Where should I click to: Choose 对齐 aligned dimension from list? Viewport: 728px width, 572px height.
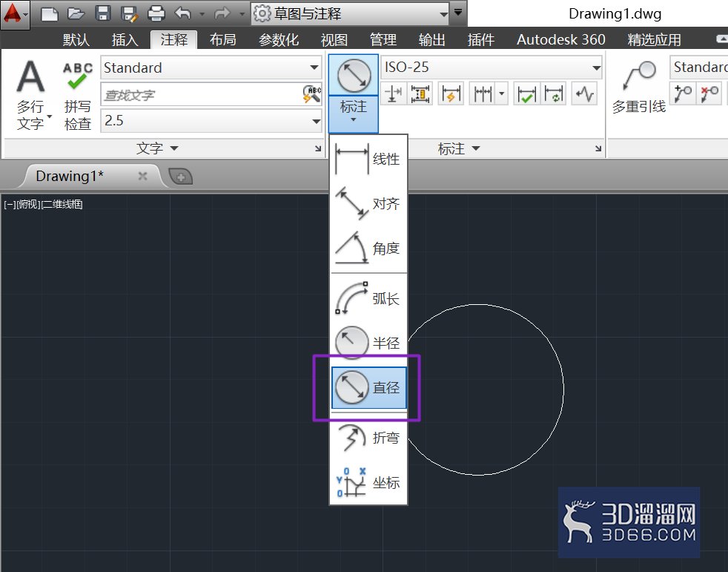368,203
